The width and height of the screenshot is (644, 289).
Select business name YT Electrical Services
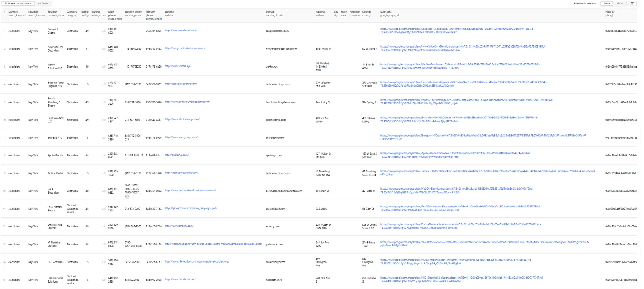point(54,244)
